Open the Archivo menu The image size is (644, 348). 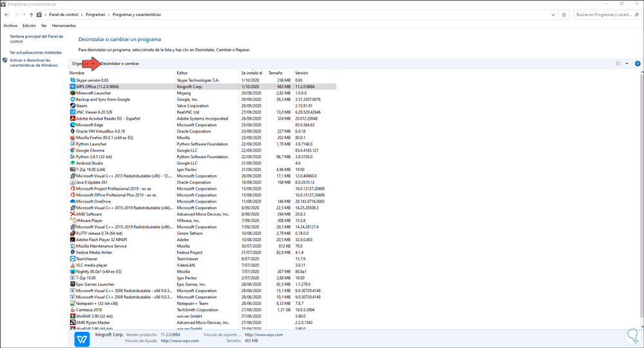coord(10,26)
